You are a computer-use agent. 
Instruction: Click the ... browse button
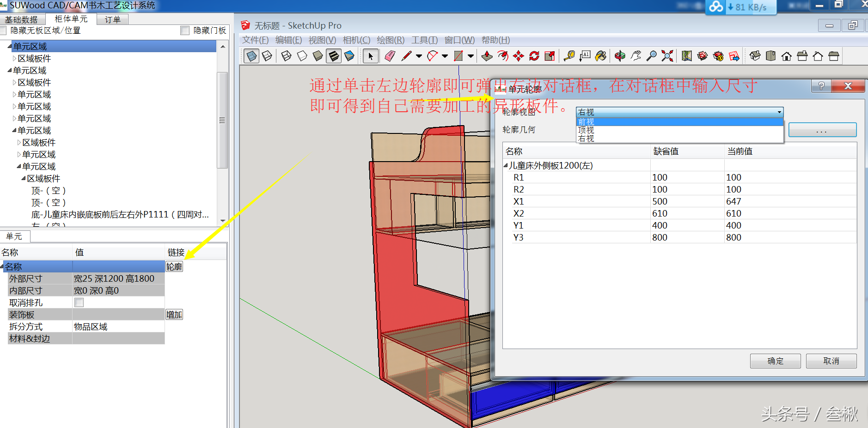pos(822,130)
